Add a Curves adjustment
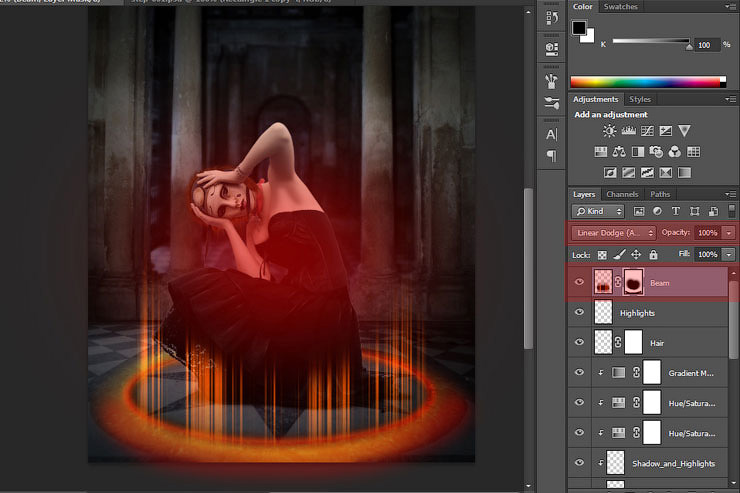The image size is (740, 493). (646, 131)
